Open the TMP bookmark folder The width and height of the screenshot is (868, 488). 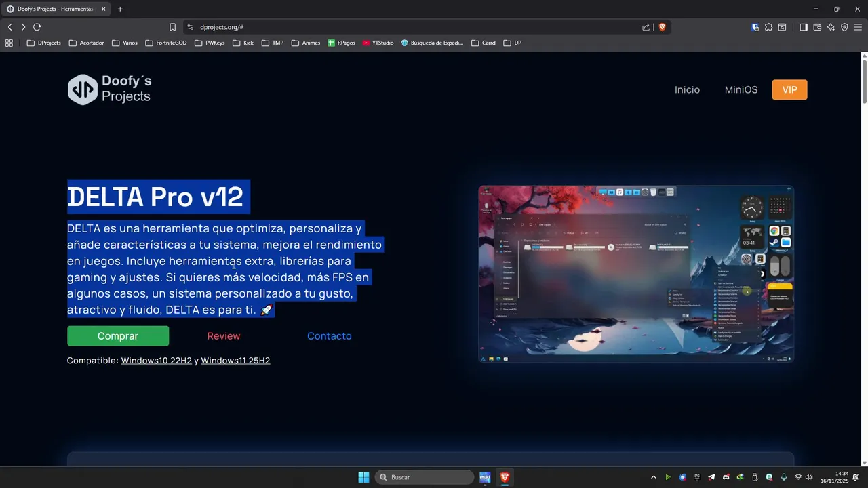click(x=273, y=43)
